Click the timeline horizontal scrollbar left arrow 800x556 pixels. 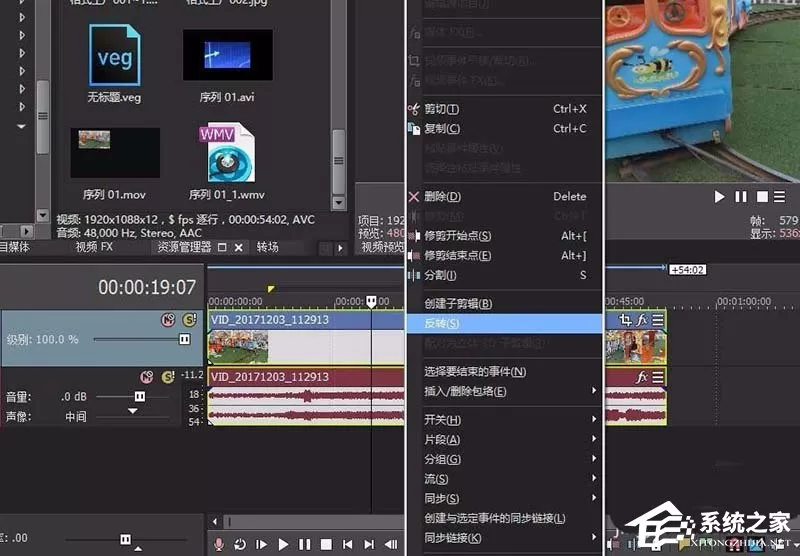[x=215, y=521]
